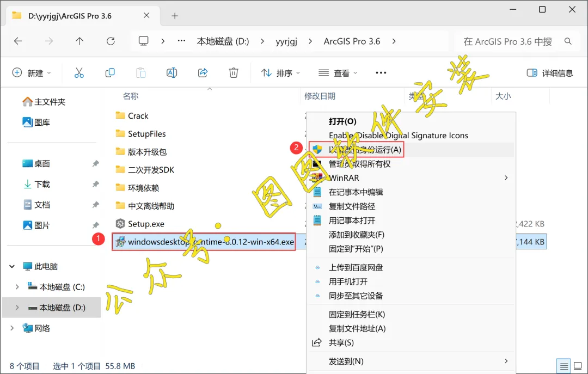Choose 用记事本打开 menu entry
The image size is (588, 374).
point(411,220)
